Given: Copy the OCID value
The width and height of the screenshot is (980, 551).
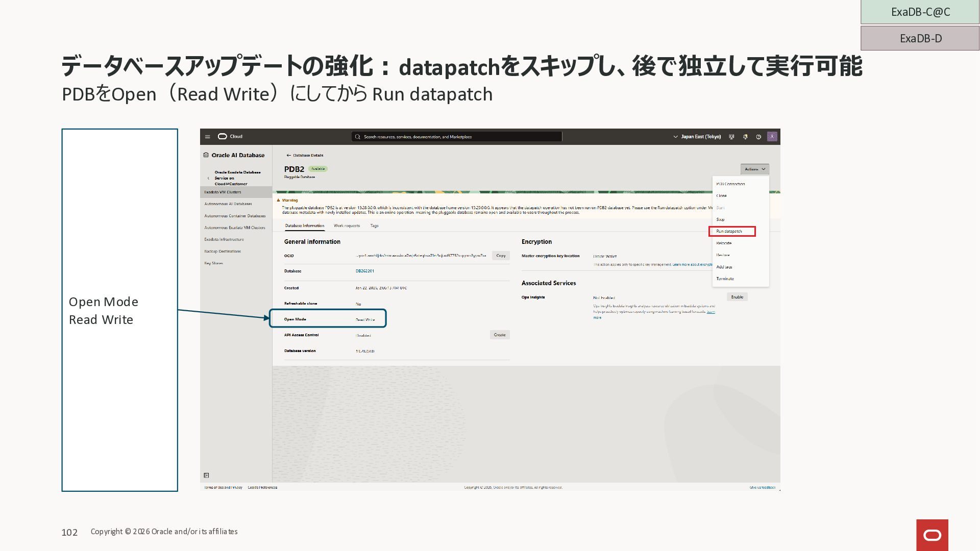Looking at the screenshot, I should [501, 256].
